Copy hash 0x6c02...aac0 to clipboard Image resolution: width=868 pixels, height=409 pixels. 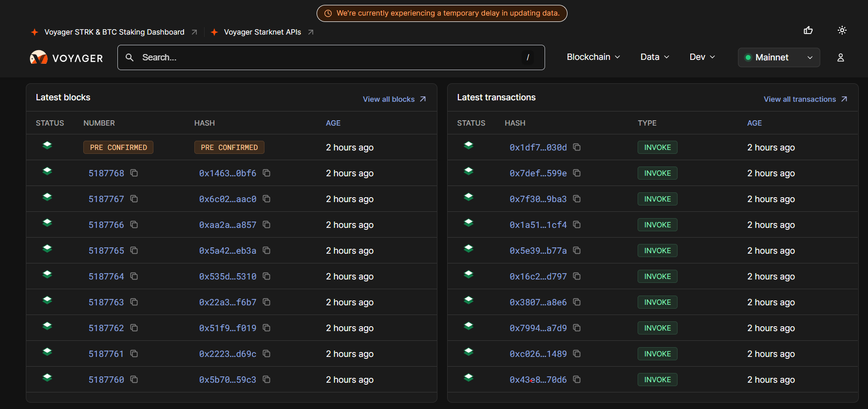pos(266,199)
